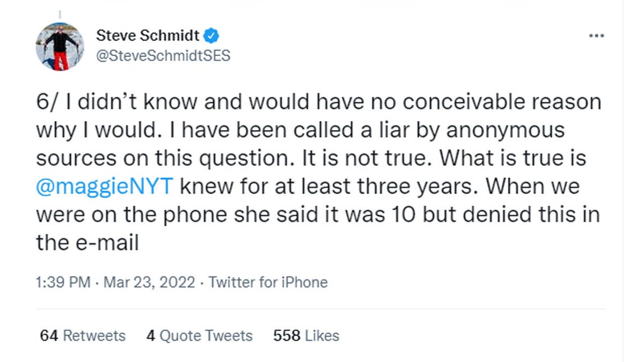The image size is (644, 362).
Task: Open the Twitter for iPhone source link
Action: [268, 282]
